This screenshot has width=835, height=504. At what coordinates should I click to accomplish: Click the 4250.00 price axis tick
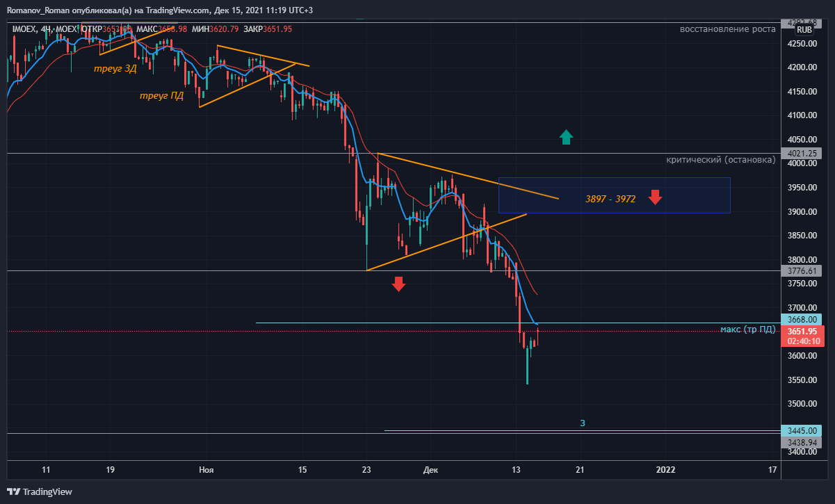tap(802, 44)
